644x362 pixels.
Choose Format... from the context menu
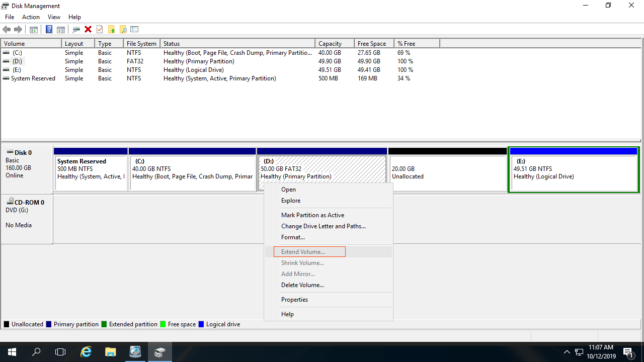[293, 237]
